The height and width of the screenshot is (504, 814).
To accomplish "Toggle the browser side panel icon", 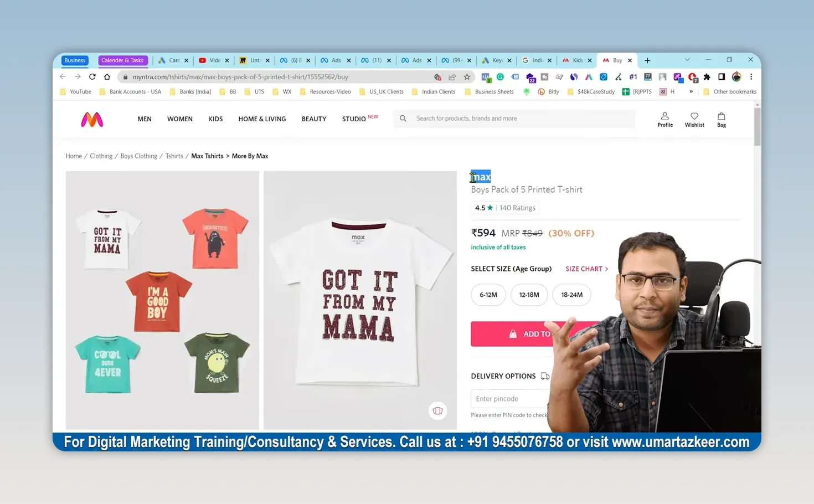I will pos(722,77).
